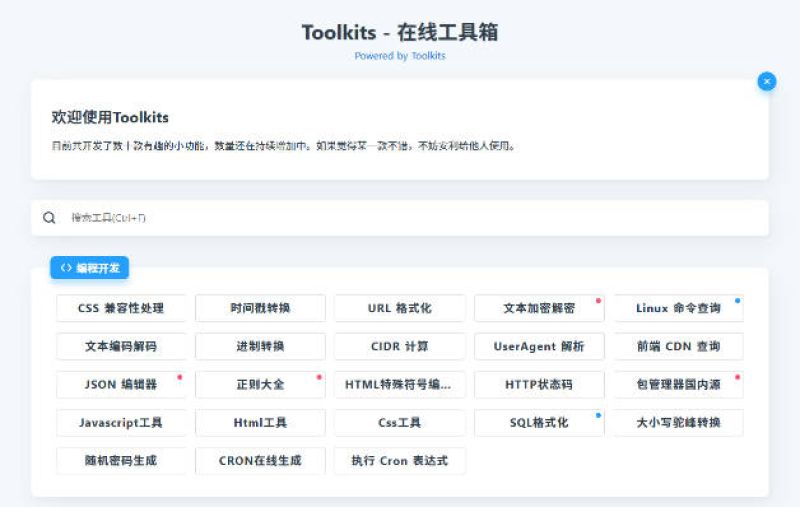This screenshot has width=800, height=507.
Task: Open HTML特殊符号编... tool
Action: point(399,385)
